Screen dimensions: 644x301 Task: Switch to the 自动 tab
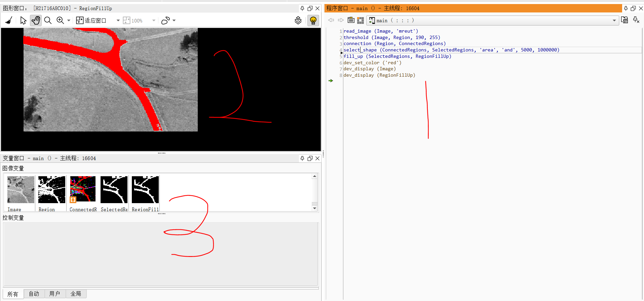point(34,294)
